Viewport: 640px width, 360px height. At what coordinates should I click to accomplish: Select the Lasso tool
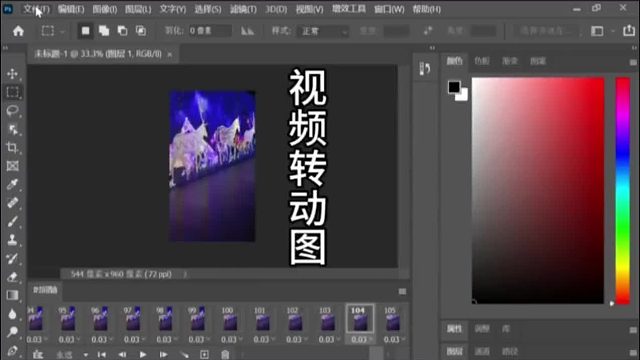pyautogui.click(x=12, y=111)
